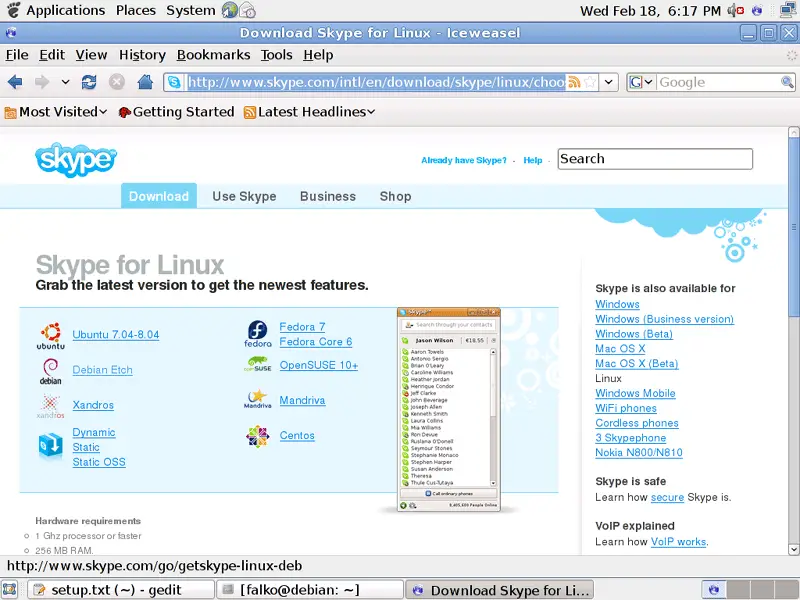The height and width of the screenshot is (600, 800).
Task: Click the Debian swirl logo
Action: point(51,371)
